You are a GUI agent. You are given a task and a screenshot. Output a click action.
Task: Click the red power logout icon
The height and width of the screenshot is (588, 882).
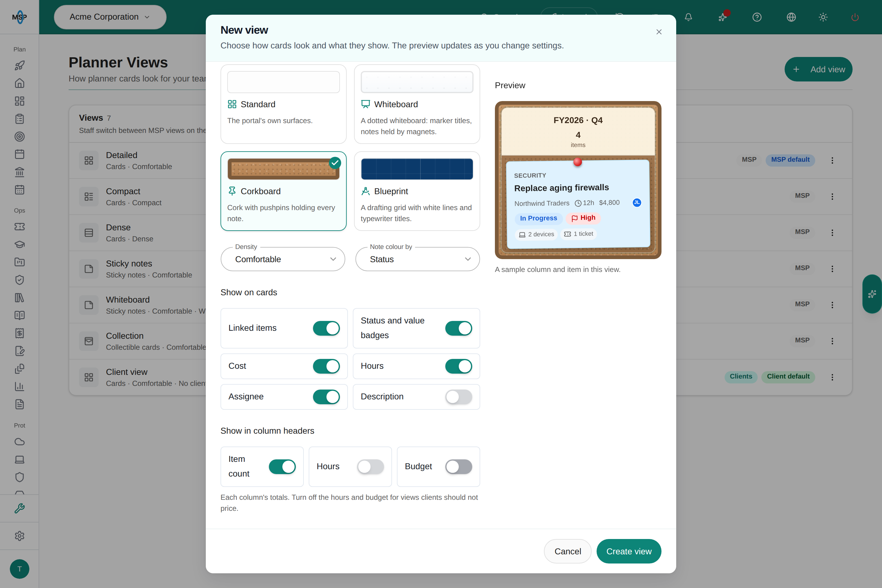[x=855, y=17]
